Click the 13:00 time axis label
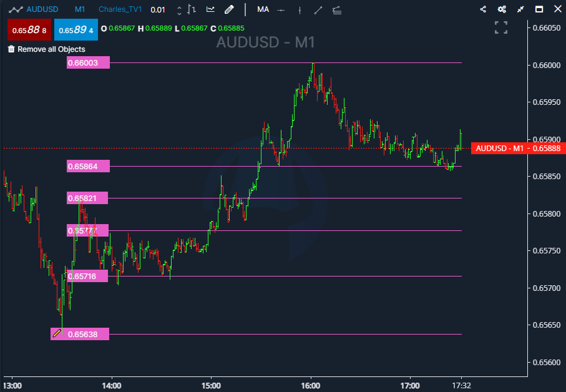 click(x=12, y=386)
